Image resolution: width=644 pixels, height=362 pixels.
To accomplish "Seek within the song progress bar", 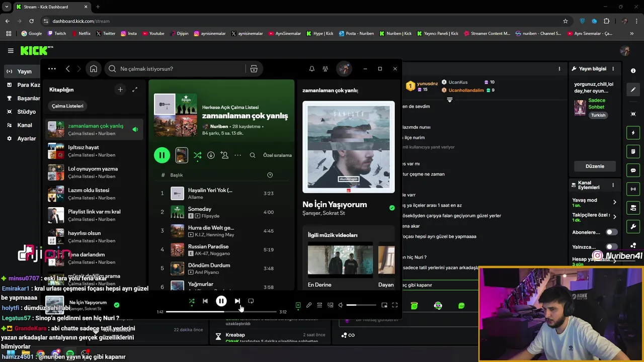I will pyautogui.click(x=221, y=312).
